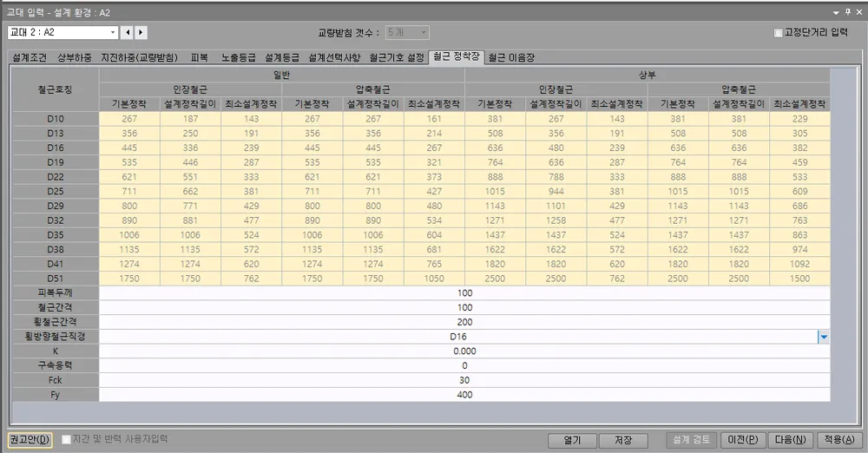
Task: Select the D10 row header
Action: 56,119
